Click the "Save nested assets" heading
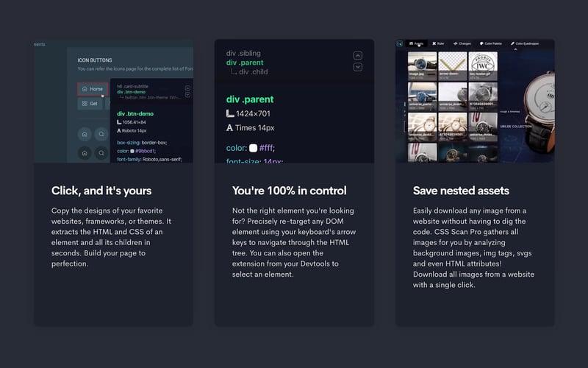The height and width of the screenshot is (368, 588). (461, 191)
